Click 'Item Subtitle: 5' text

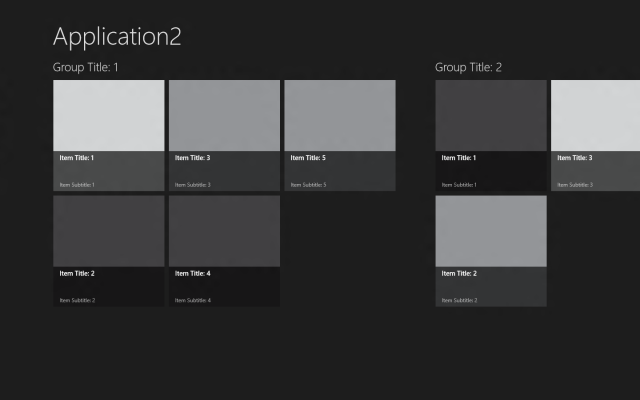tap(308, 185)
